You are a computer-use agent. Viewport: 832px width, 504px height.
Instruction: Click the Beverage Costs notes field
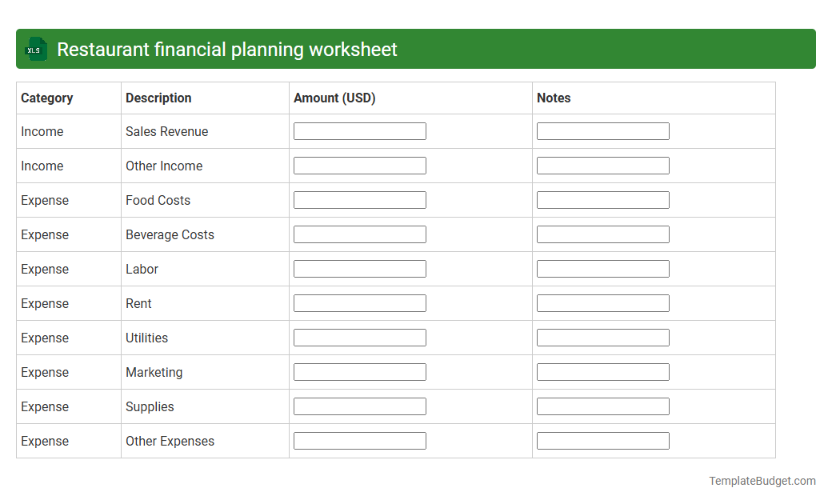[x=602, y=234]
